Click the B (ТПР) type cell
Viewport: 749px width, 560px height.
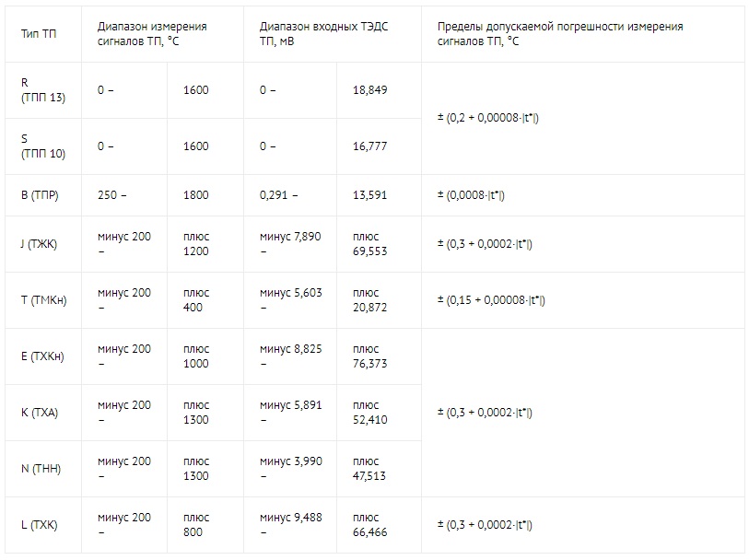click(42, 195)
